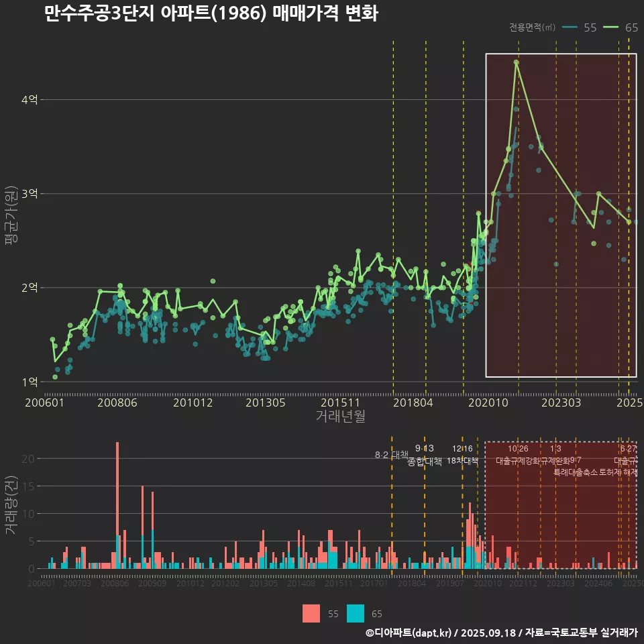644x644 pixels.
Task: Select the 55 line marker in top legend
Action: point(570,28)
